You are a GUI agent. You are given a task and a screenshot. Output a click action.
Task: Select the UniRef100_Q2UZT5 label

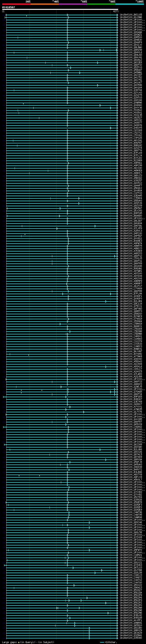click(131, 95)
